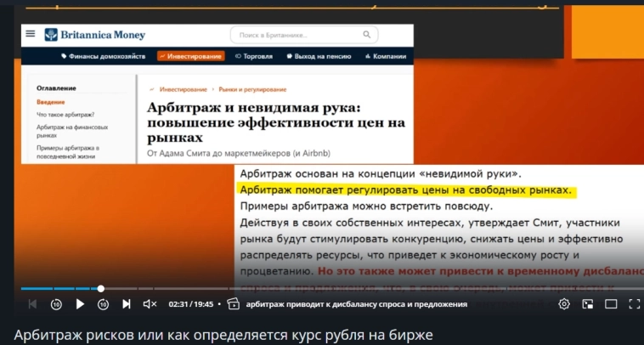
Task: Open Инвестирование menu item
Action: pyautogui.click(x=191, y=56)
